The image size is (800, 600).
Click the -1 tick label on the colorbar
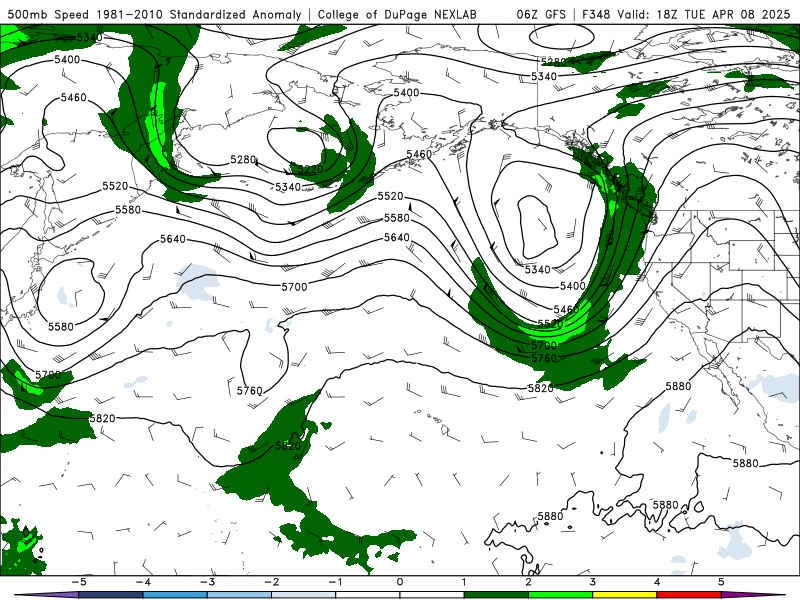[335, 582]
